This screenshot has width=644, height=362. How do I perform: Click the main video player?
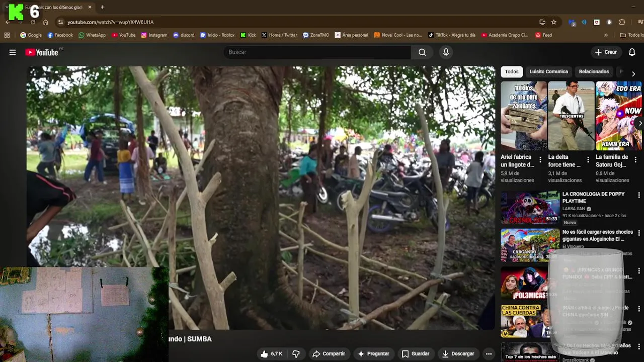click(261, 198)
